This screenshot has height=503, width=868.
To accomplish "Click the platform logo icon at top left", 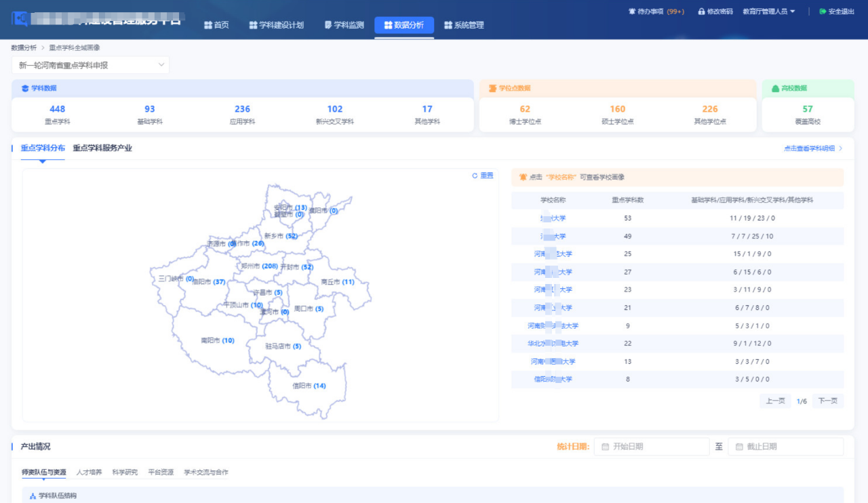I will pyautogui.click(x=20, y=18).
